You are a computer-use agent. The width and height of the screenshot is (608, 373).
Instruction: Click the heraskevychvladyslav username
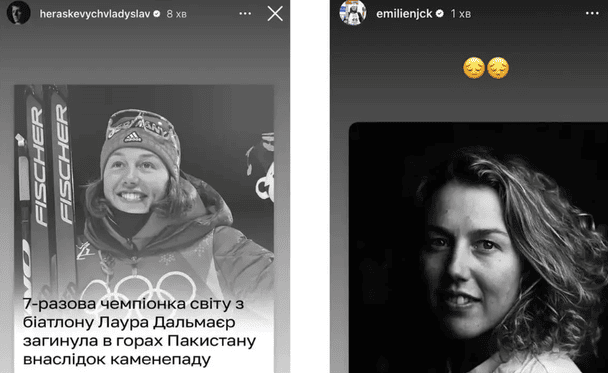click(x=95, y=14)
